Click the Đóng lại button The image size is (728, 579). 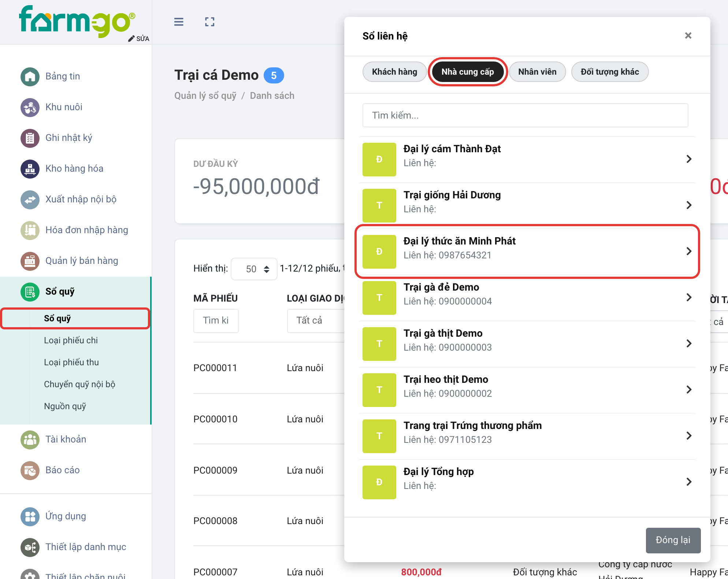click(673, 540)
